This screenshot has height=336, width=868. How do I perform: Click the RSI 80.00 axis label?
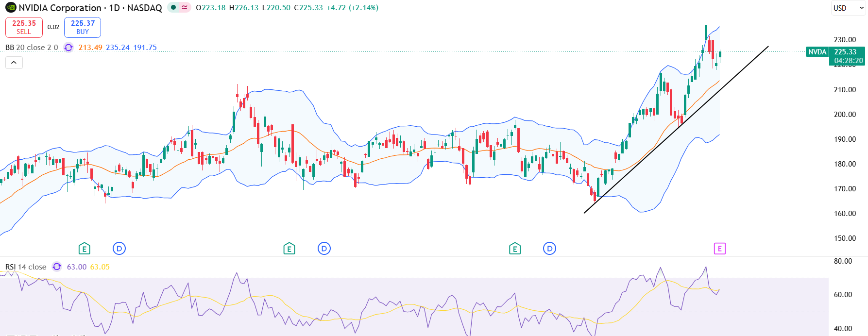tap(843, 261)
